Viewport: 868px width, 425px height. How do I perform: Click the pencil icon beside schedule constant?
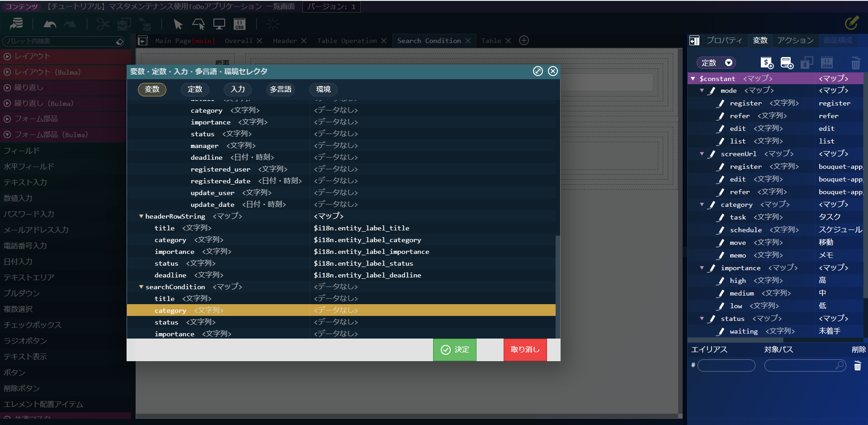tap(721, 230)
